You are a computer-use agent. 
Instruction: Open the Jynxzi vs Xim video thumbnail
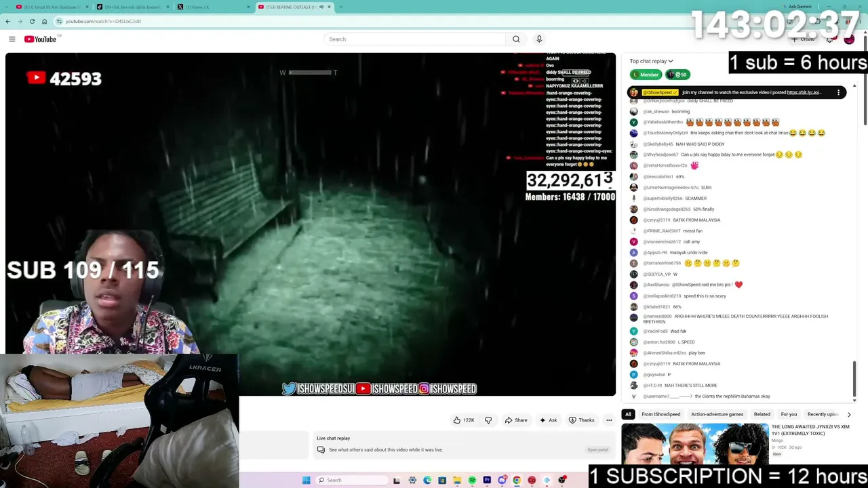click(694, 443)
